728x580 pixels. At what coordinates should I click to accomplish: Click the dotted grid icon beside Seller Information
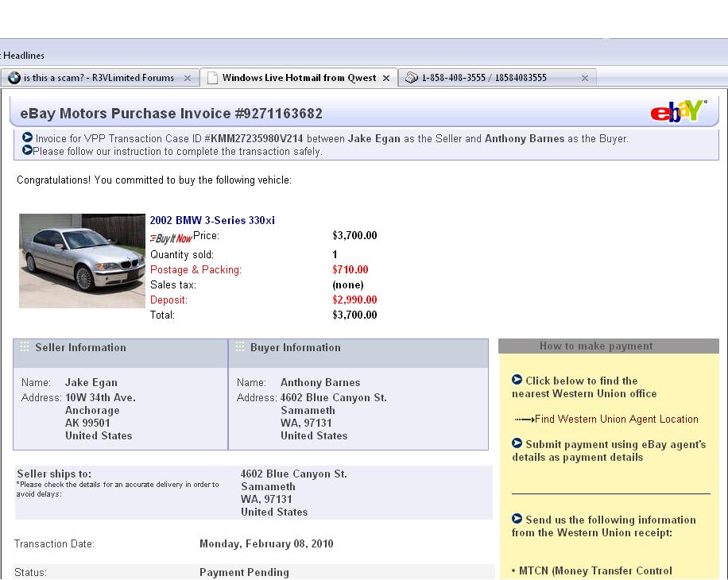point(25,346)
